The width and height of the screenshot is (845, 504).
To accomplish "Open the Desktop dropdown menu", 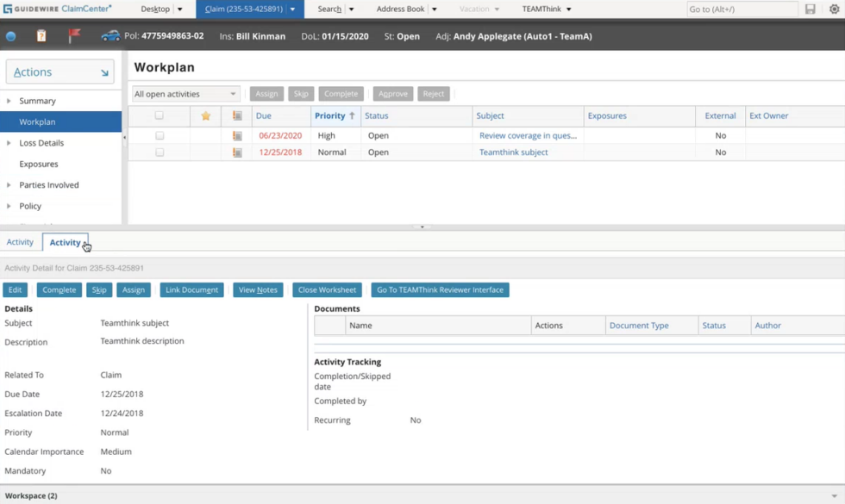I will 160,9.
